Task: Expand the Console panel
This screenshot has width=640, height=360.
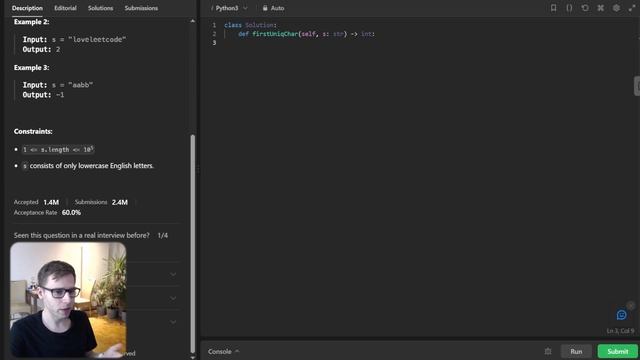Action: coord(224,351)
